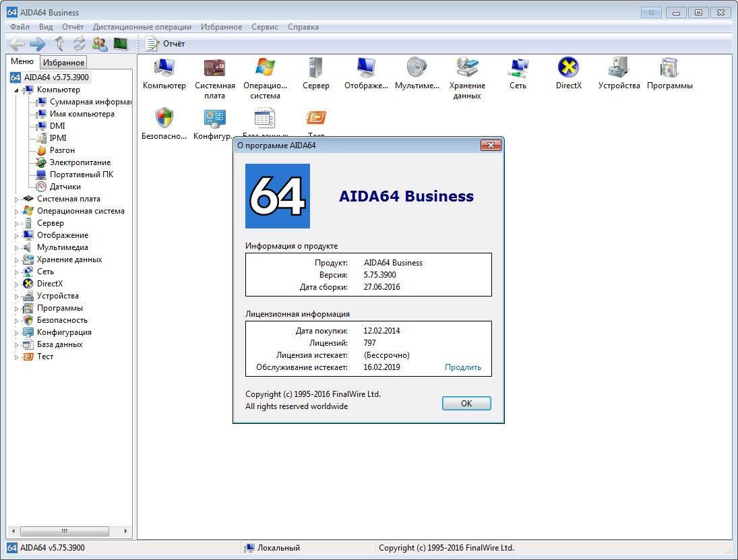The width and height of the screenshot is (738, 560).
Task: Open the База данных icon in pane
Action: tap(265, 121)
